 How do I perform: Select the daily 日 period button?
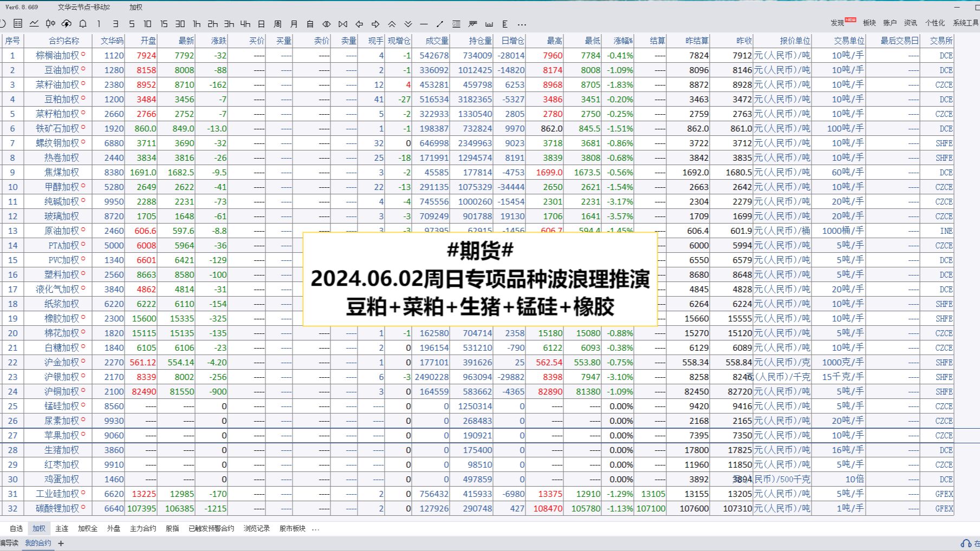[x=261, y=24]
